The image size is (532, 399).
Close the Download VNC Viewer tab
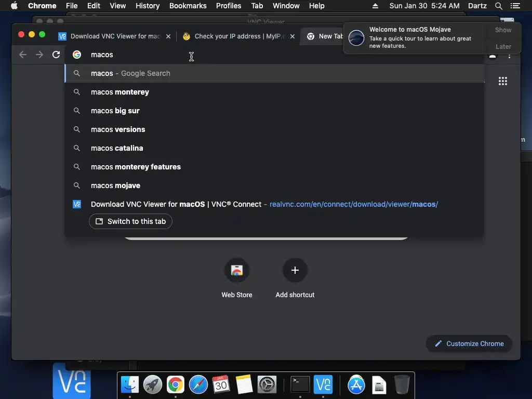point(168,36)
